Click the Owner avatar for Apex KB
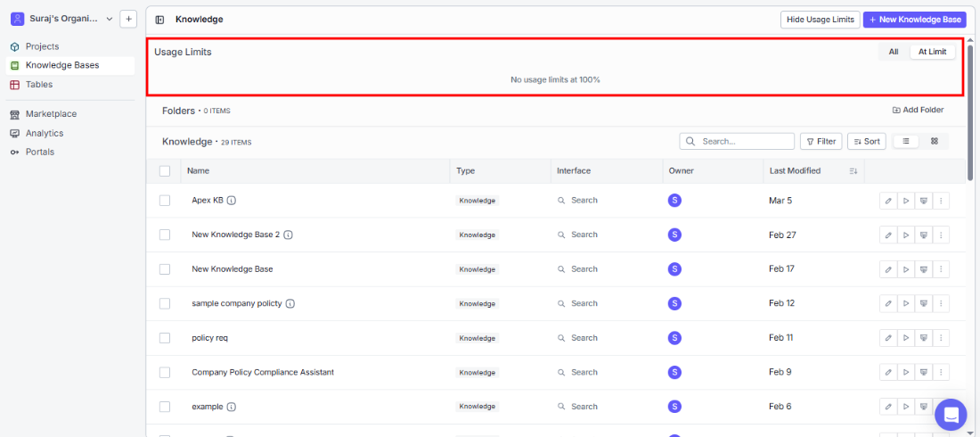The image size is (980, 437). 674,201
